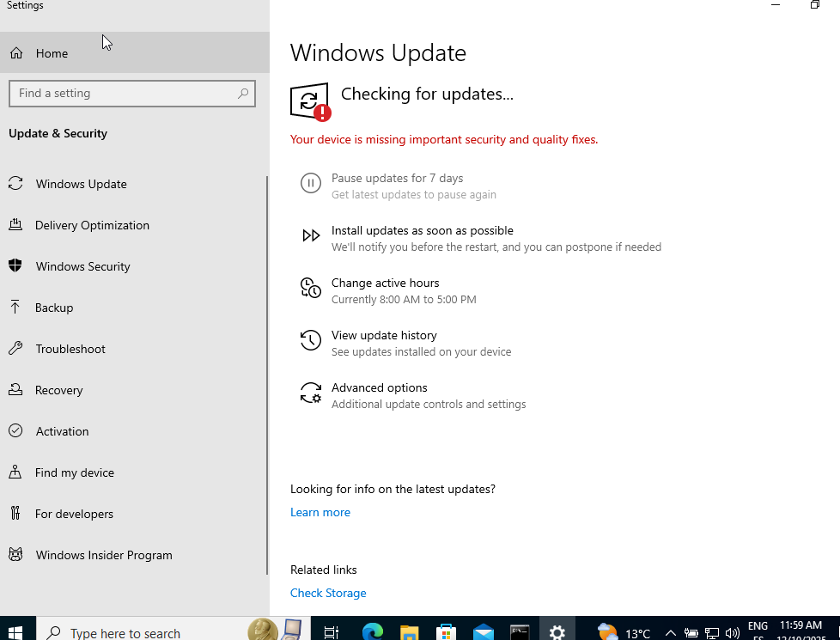Click the Windows Update sync icon in sidebar
Screen dimensions: 840x640
[x=15, y=184]
